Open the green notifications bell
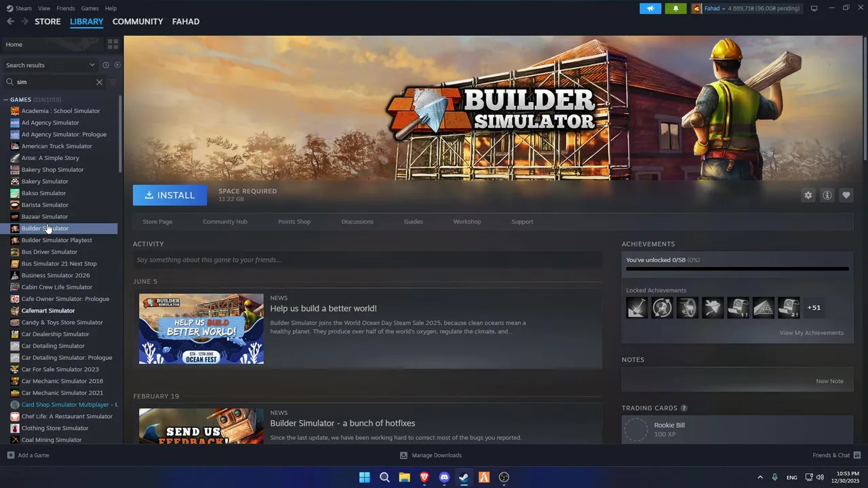The height and width of the screenshot is (488, 868). pos(675,8)
